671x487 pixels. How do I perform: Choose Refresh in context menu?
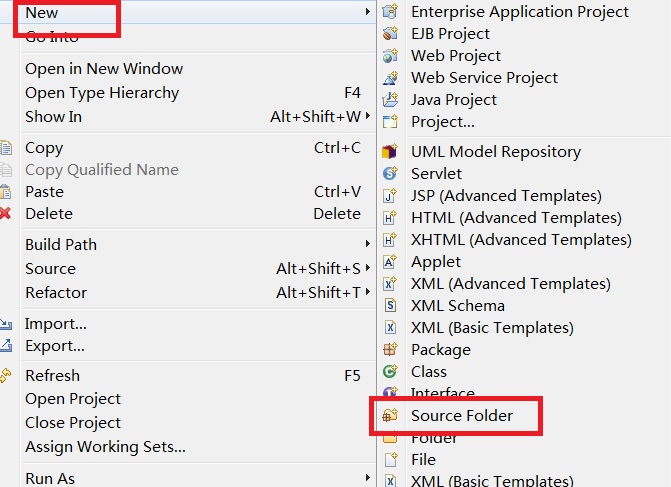(52, 376)
